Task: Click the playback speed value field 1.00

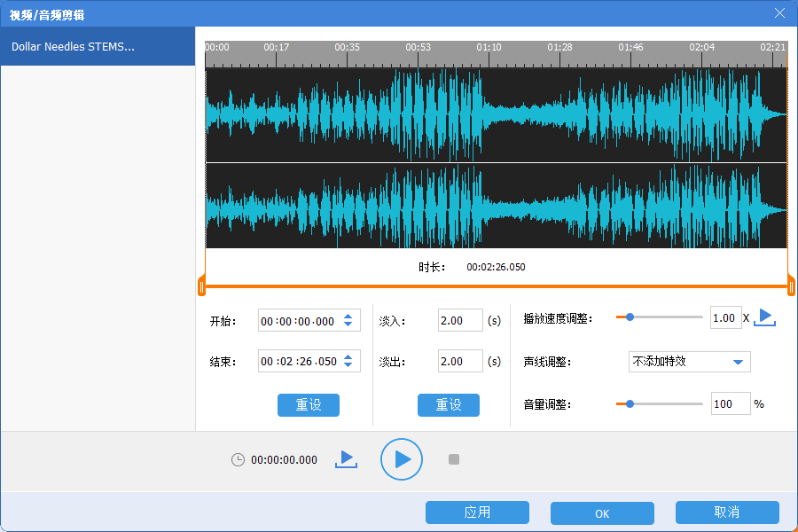Action: pyautogui.click(x=725, y=317)
